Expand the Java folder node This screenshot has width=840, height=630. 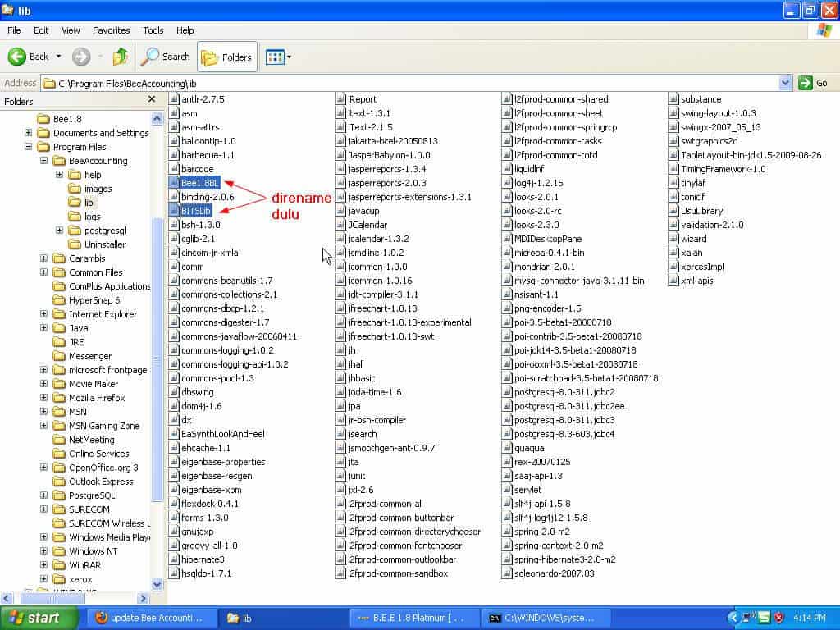[44, 327]
